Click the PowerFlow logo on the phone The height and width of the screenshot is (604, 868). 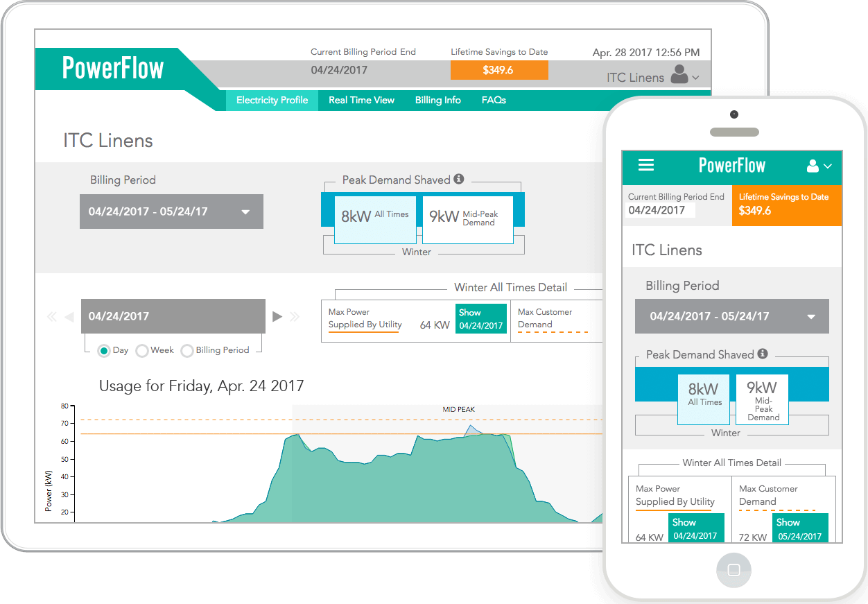[732, 166]
